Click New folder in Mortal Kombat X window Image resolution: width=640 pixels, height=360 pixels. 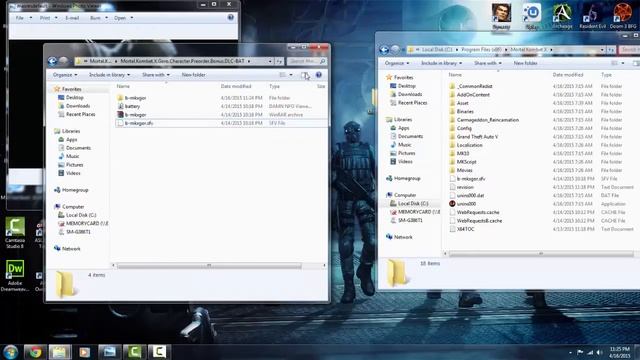click(525, 63)
